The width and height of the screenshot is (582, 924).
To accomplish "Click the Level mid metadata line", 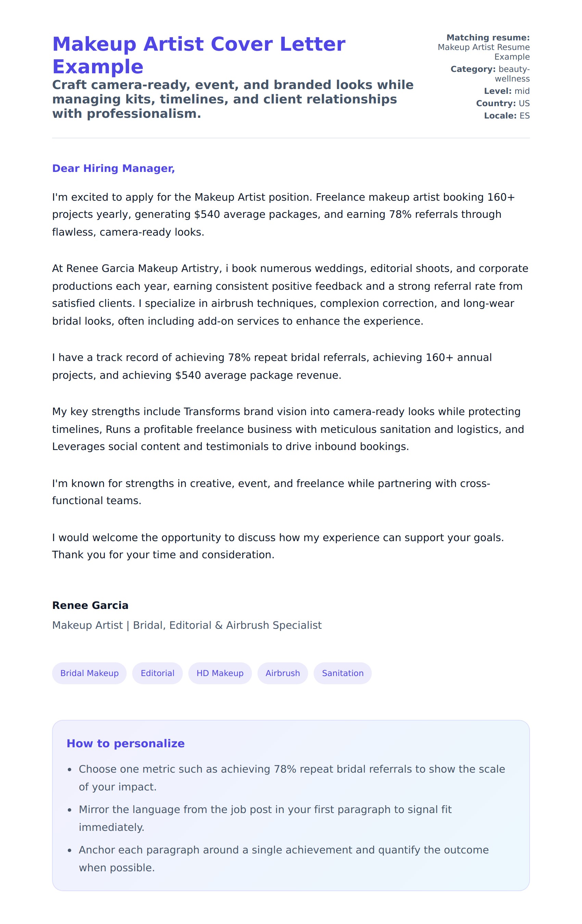I will [506, 91].
